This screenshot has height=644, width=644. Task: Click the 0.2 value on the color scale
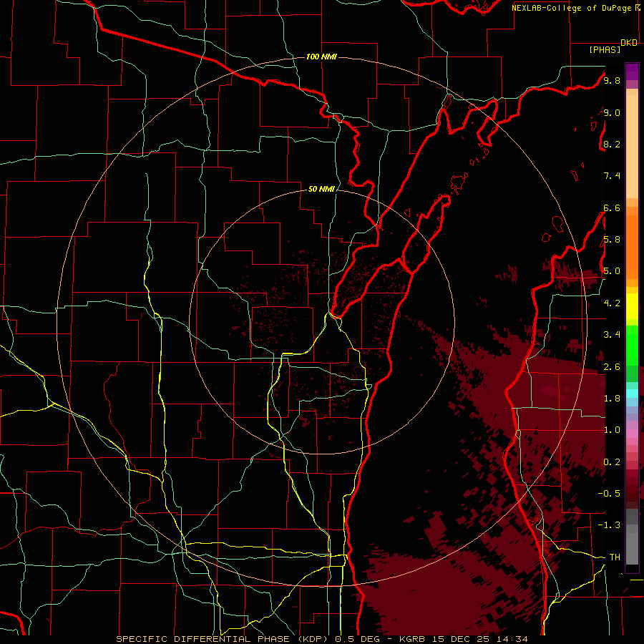612,462
